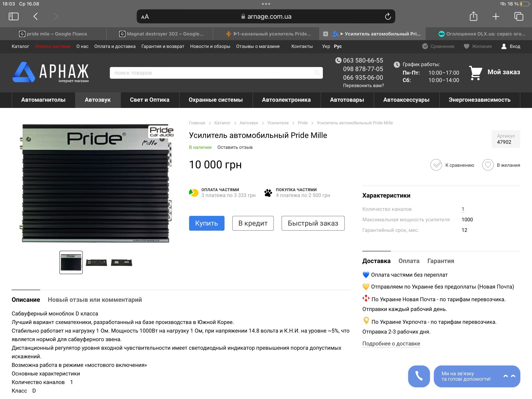The image size is (532, 399).
Task: Open the Автомагнитолы category
Action: (x=43, y=100)
